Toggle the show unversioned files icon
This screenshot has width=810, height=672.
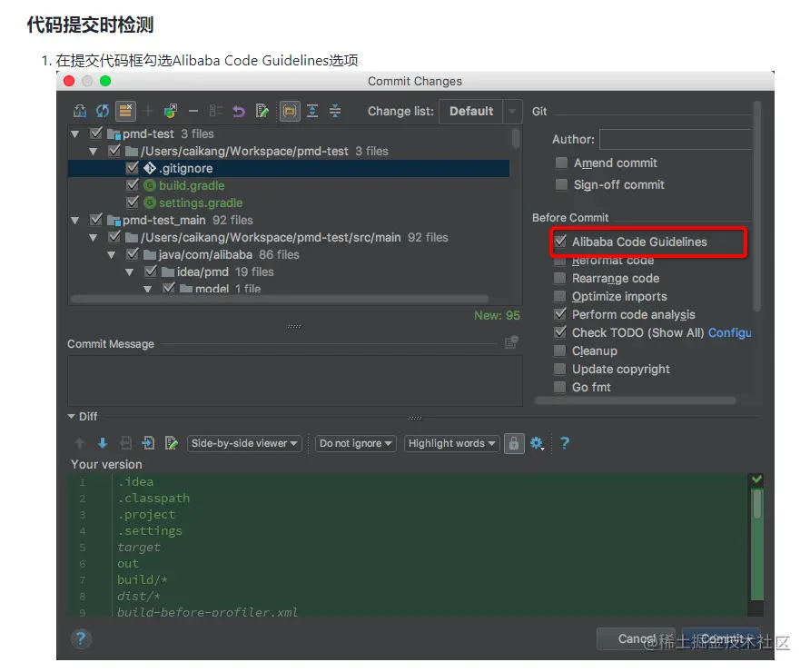click(125, 111)
